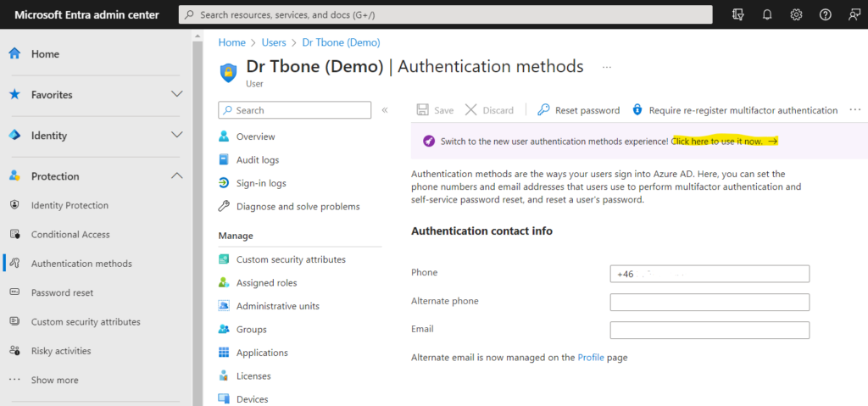Screen dimensions: 868x406
Task: Click the Conditional Access icon
Action: [x=15, y=234]
